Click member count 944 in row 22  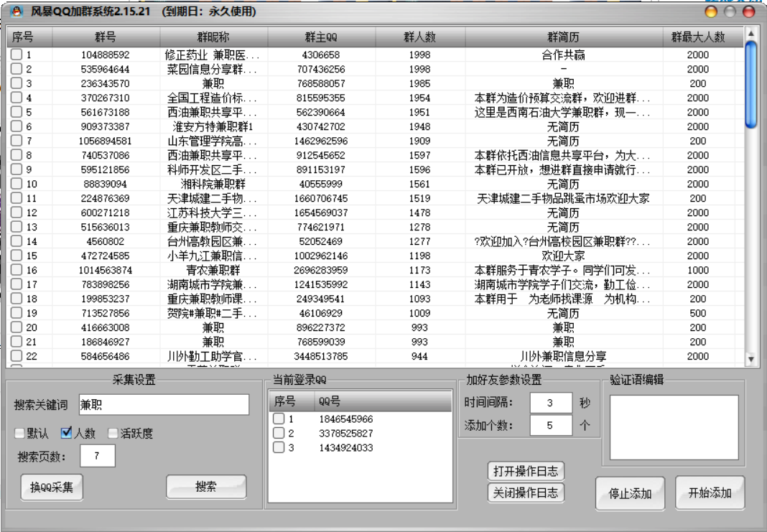419,356
